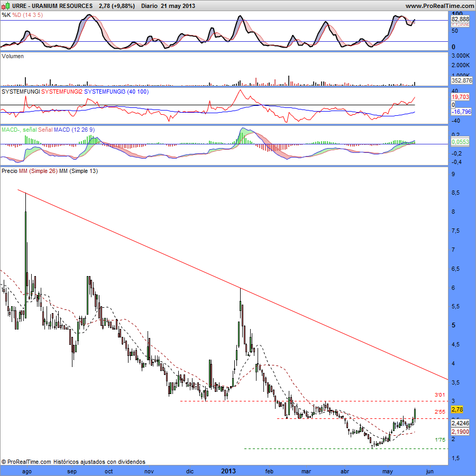Click the '2,1900' moving average value tag
The height and width of the screenshot is (476, 476).
[x=460, y=432]
